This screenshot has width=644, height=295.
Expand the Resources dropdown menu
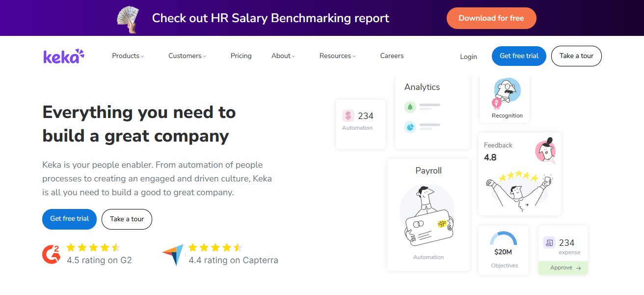337,56
